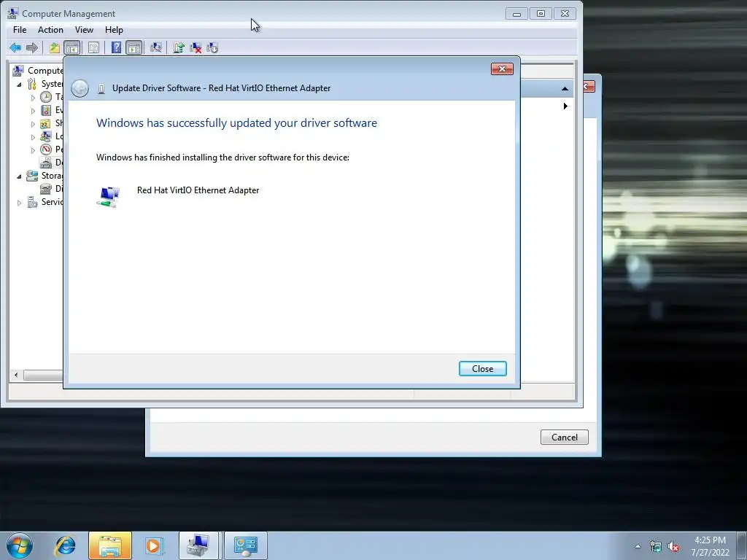Select the Storage node icon in tree
Viewport: 747px width, 560px height.
pos(32,176)
